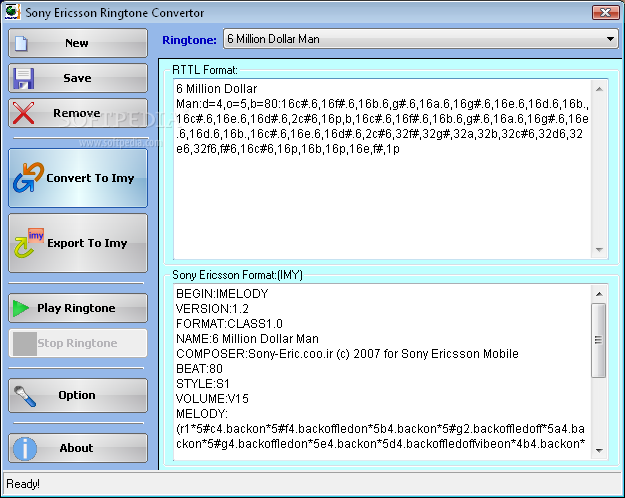The width and height of the screenshot is (625, 498).
Task: Click the New document page icon
Action: [x=21, y=43]
